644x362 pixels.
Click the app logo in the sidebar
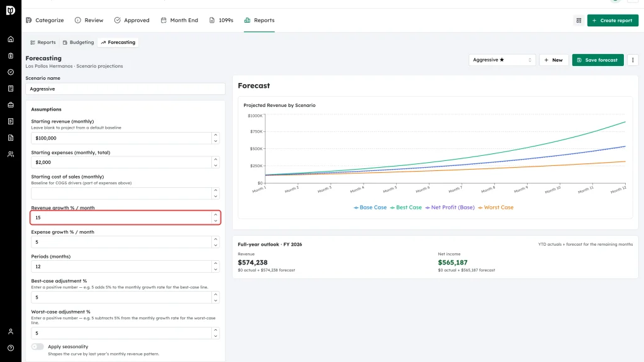tap(11, 10)
